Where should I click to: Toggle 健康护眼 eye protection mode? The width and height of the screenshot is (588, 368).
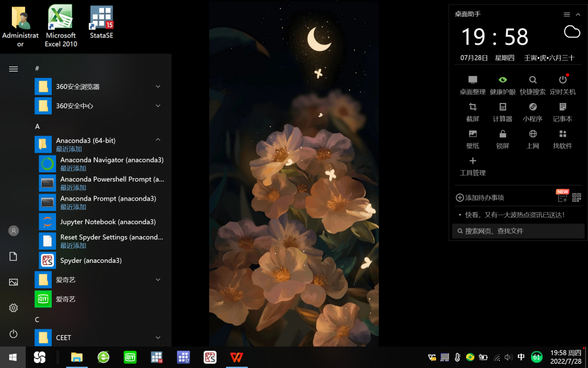tap(503, 85)
